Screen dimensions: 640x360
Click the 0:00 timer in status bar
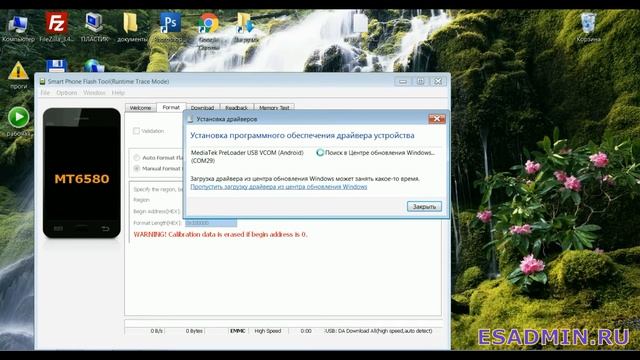306,331
